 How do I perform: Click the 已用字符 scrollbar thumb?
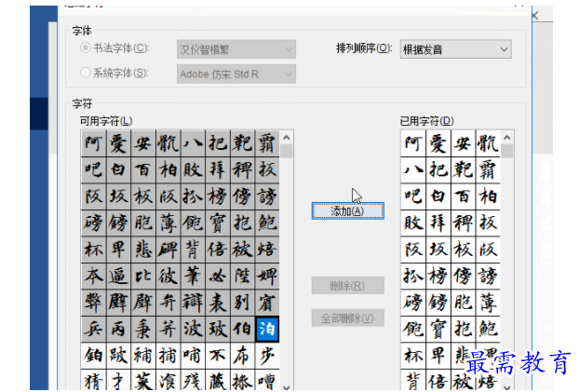[507, 152]
